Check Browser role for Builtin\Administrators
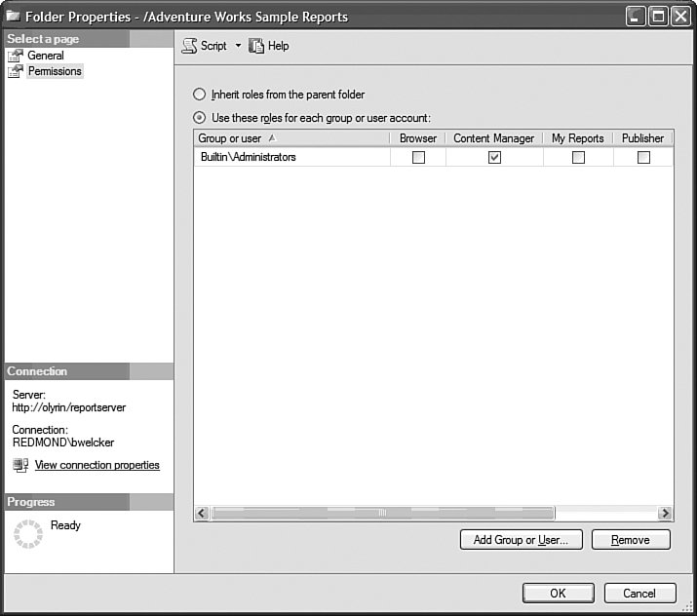 (418, 157)
